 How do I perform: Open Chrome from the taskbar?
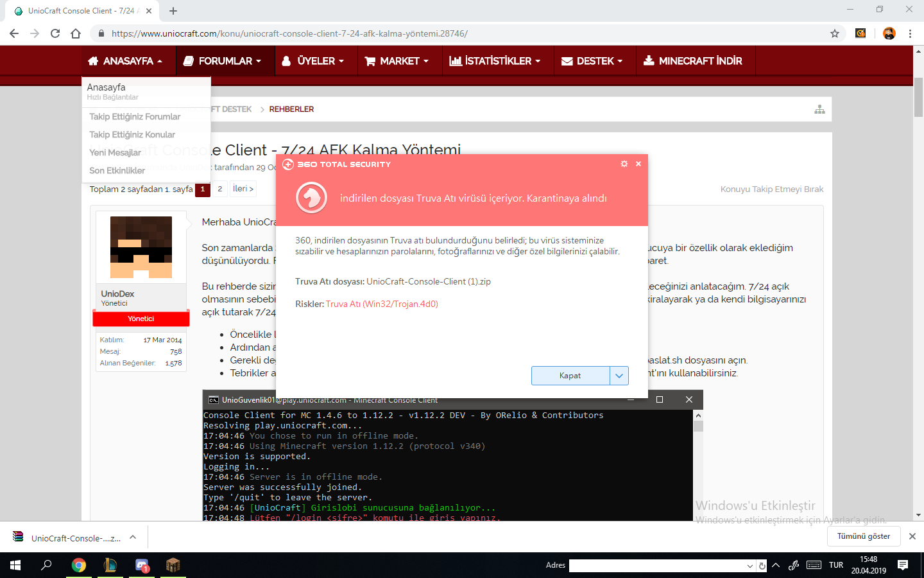point(78,565)
